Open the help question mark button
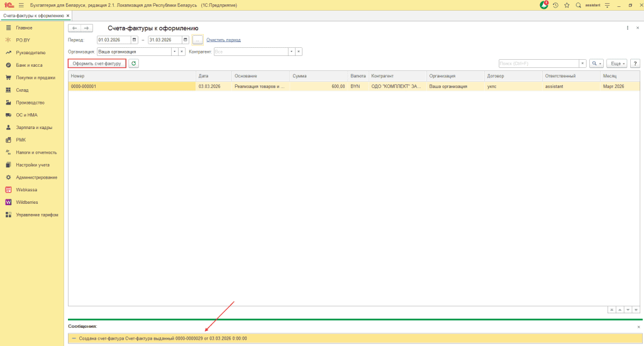The width and height of the screenshot is (644, 346). (635, 64)
